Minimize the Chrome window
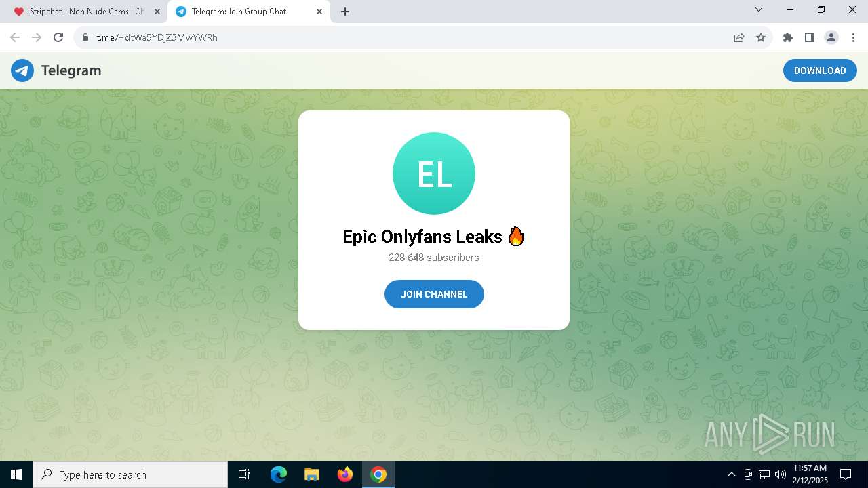The width and height of the screenshot is (868, 488). pos(790,9)
